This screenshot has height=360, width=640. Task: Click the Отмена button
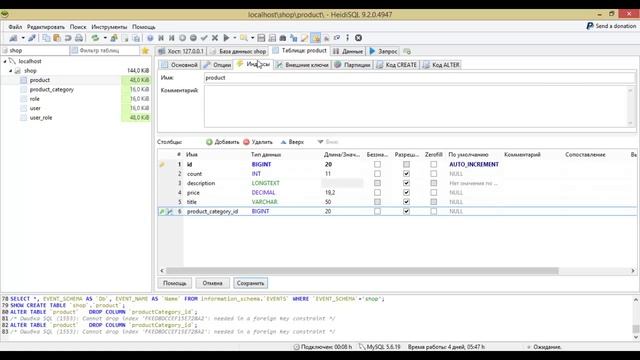pos(212,283)
